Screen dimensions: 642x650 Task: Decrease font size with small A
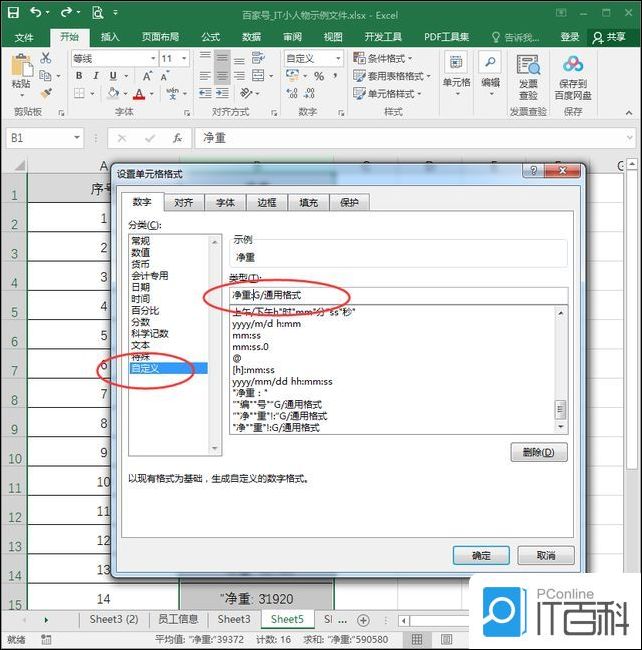165,76
